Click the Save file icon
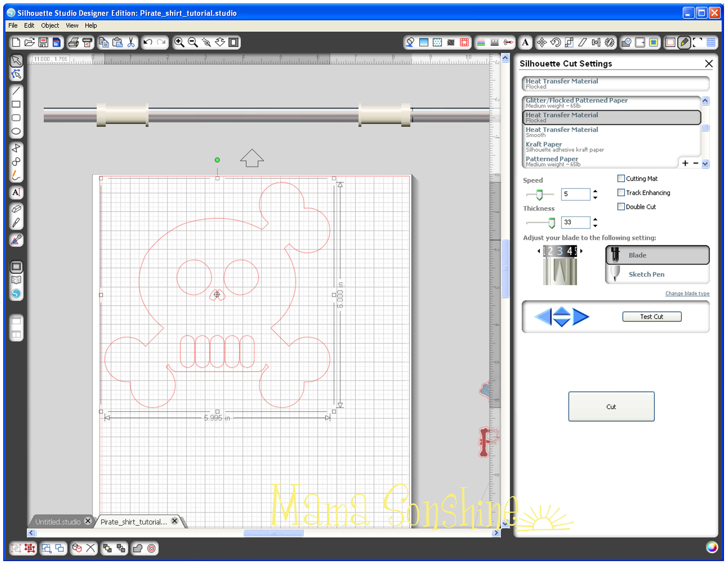 pos(43,42)
